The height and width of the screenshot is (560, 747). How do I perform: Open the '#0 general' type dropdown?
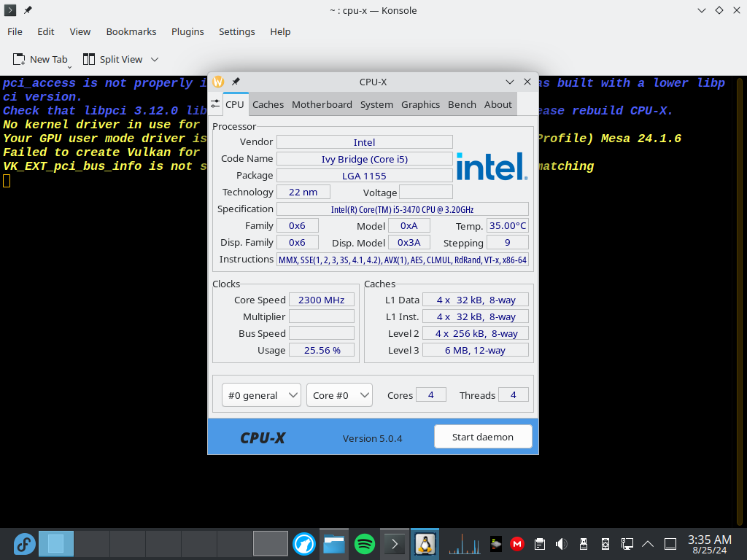tap(262, 395)
